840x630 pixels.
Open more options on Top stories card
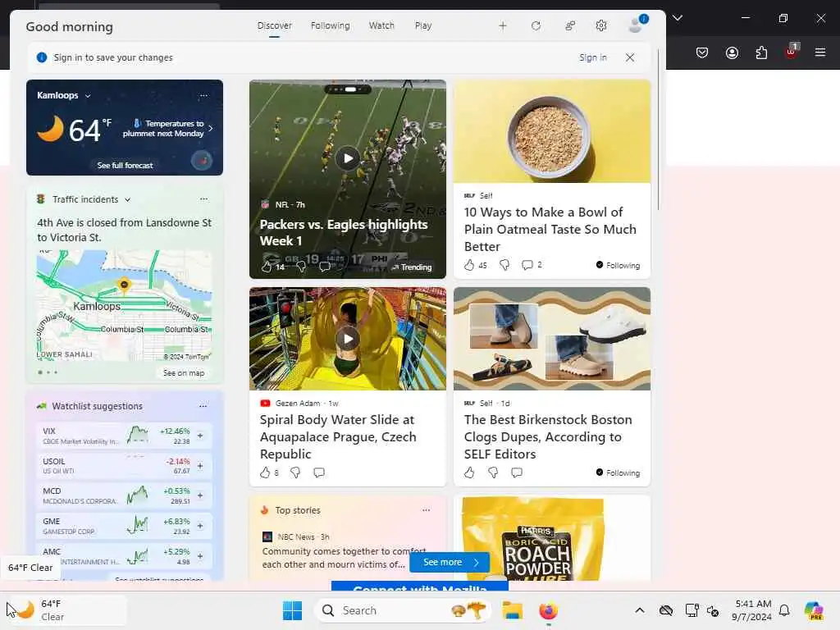click(426, 510)
